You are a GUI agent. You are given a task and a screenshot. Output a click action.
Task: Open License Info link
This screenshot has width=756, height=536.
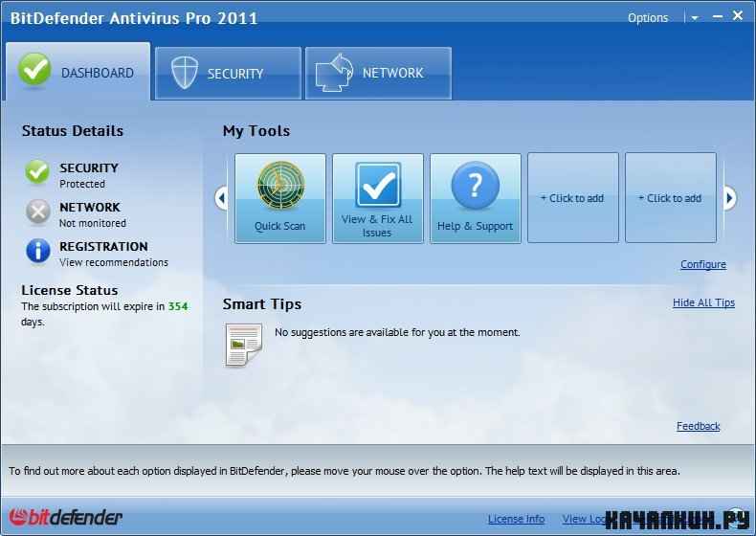516,519
